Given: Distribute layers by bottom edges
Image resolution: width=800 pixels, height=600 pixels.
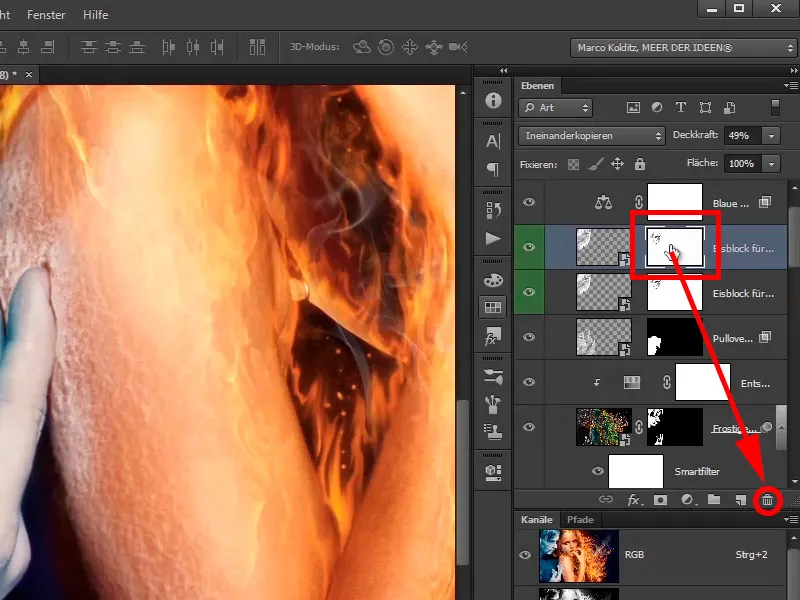Looking at the screenshot, I should coord(137,47).
